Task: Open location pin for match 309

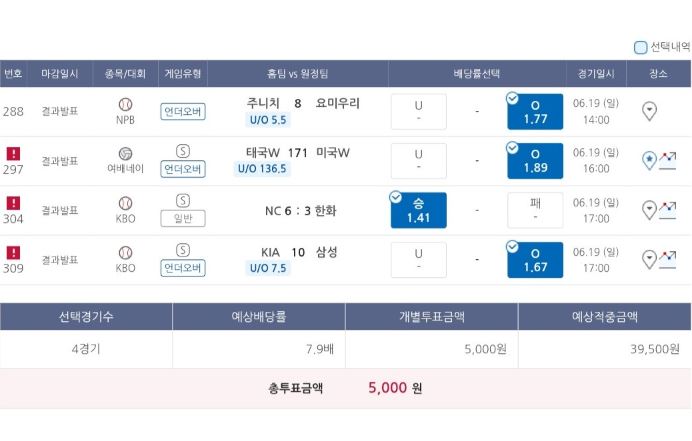Action: pos(649,260)
